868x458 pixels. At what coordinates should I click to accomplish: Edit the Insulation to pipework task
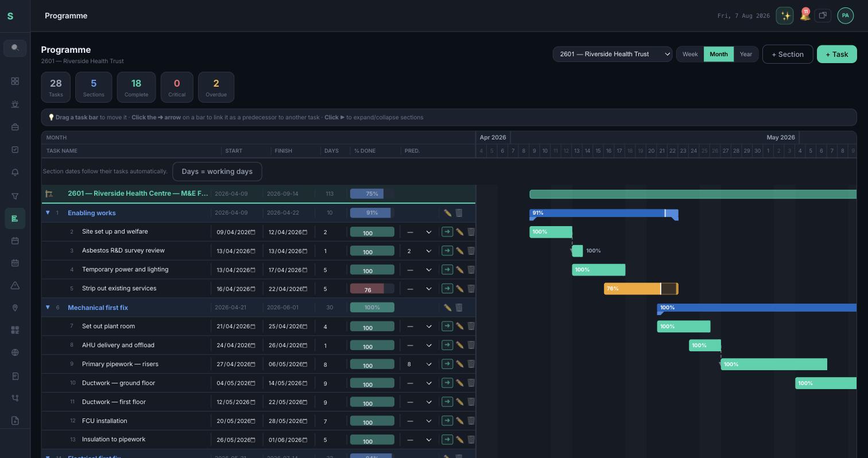pos(459,440)
